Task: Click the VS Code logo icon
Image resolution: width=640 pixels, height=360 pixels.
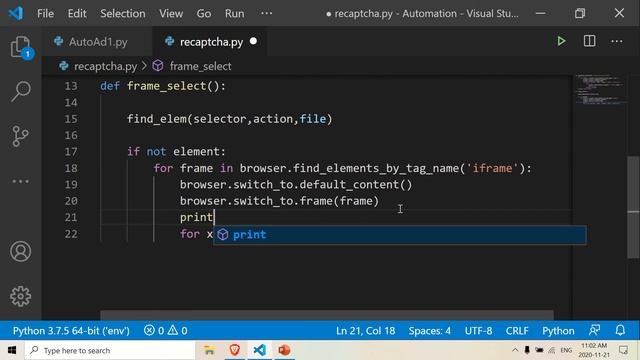Action: click(16, 13)
